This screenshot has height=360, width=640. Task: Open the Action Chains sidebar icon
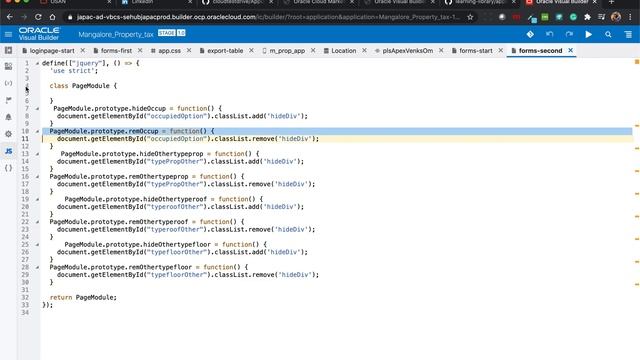pos(8,100)
